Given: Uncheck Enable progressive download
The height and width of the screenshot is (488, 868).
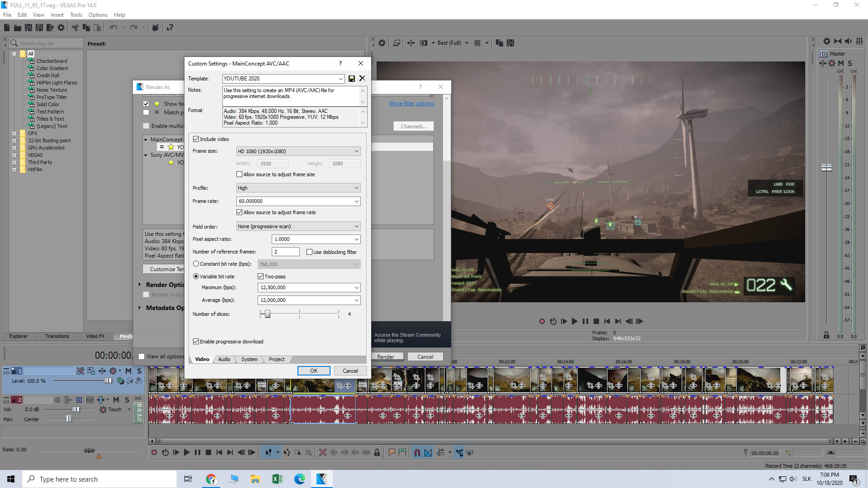Looking at the screenshot, I should click(x=196, y=342).
